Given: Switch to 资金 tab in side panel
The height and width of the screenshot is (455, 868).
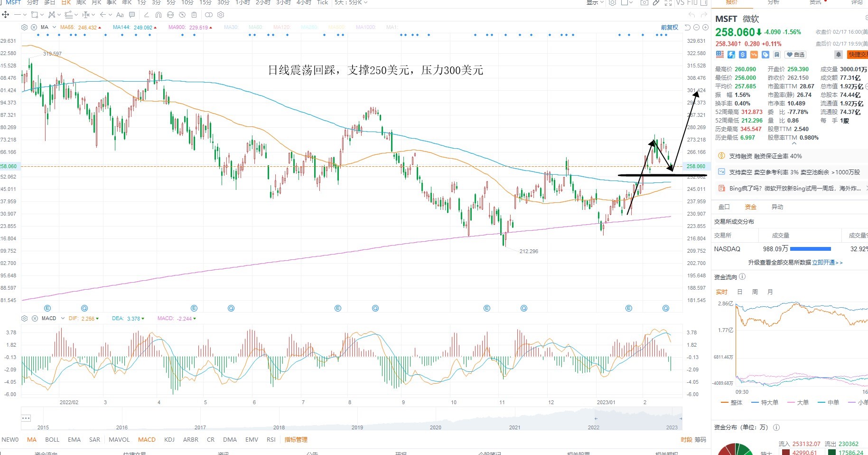Looking at the screenshot, I should click(x=750, y=207).
